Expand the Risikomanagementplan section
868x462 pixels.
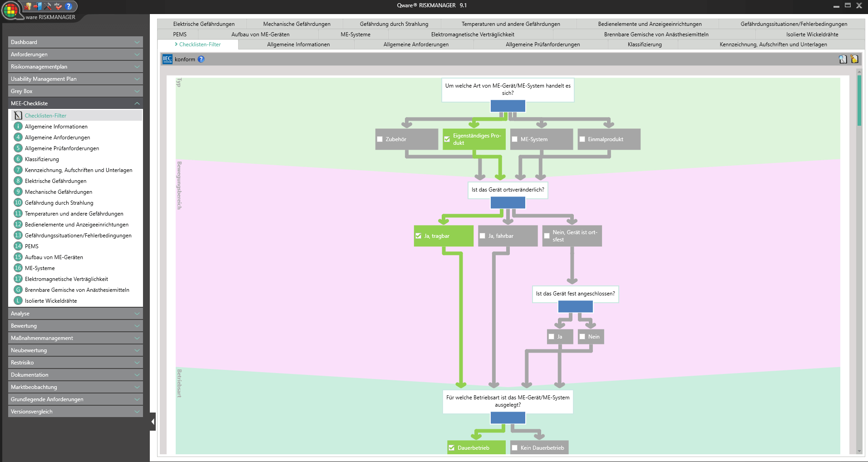[75, 66]
